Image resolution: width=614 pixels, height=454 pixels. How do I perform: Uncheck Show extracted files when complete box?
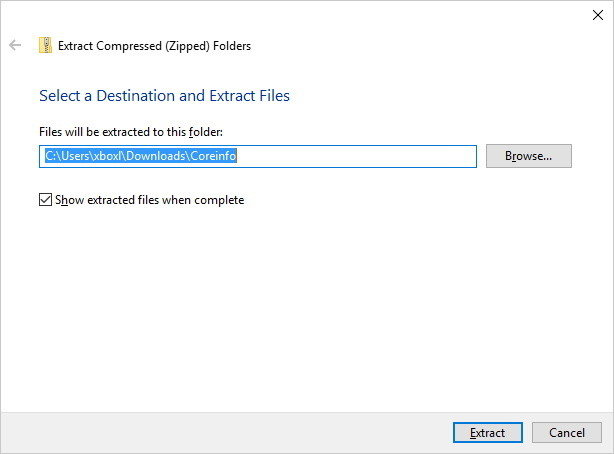pyautogui.click(x=45, y=199)
